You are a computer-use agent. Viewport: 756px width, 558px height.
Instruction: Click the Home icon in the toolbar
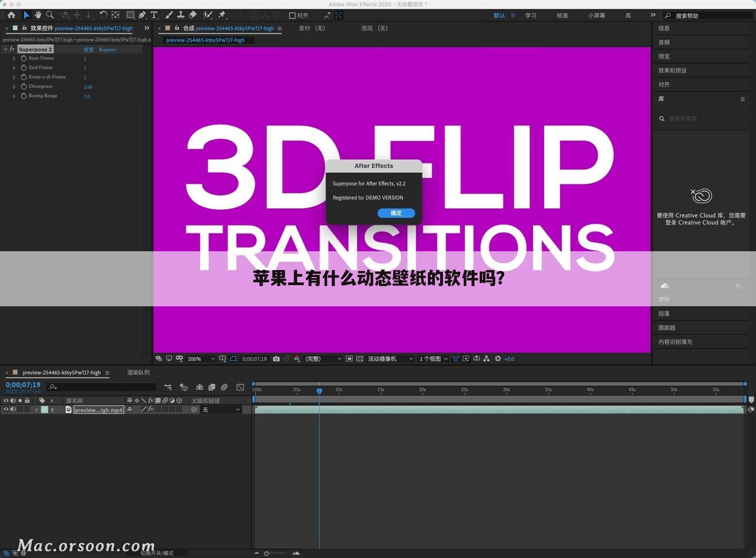pos(11,15)
